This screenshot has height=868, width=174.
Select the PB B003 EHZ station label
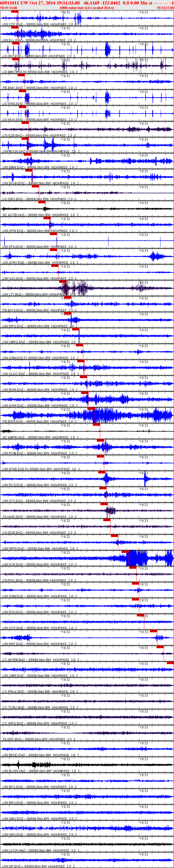tap(40, 422)
